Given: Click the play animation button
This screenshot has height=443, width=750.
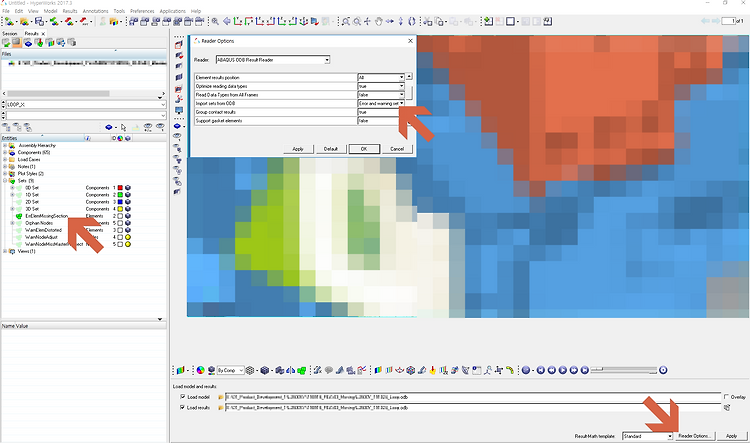Looking at the screenshot, I should pos(563,370).
